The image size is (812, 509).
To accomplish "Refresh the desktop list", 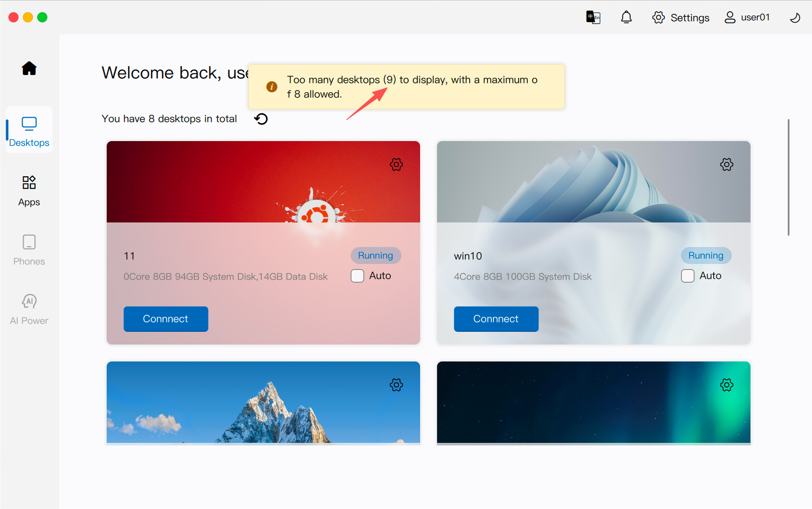I will pyautogui.click(x=261, y=119).
